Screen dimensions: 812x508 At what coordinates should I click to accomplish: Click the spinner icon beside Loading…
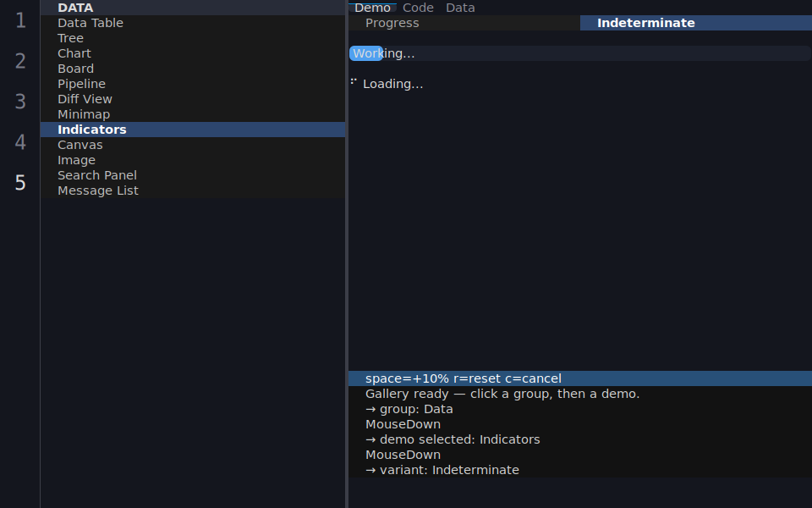354,81
